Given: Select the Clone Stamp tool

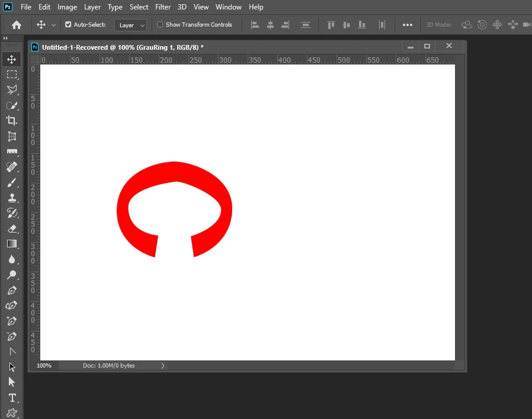Looking at the screenshot, I should click(12, 198).
